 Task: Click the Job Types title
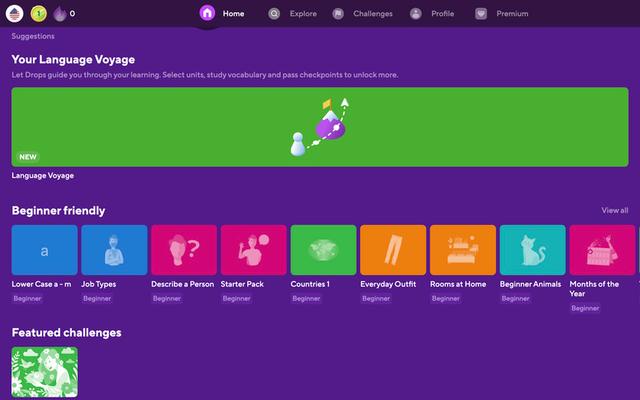pos(98,284)
